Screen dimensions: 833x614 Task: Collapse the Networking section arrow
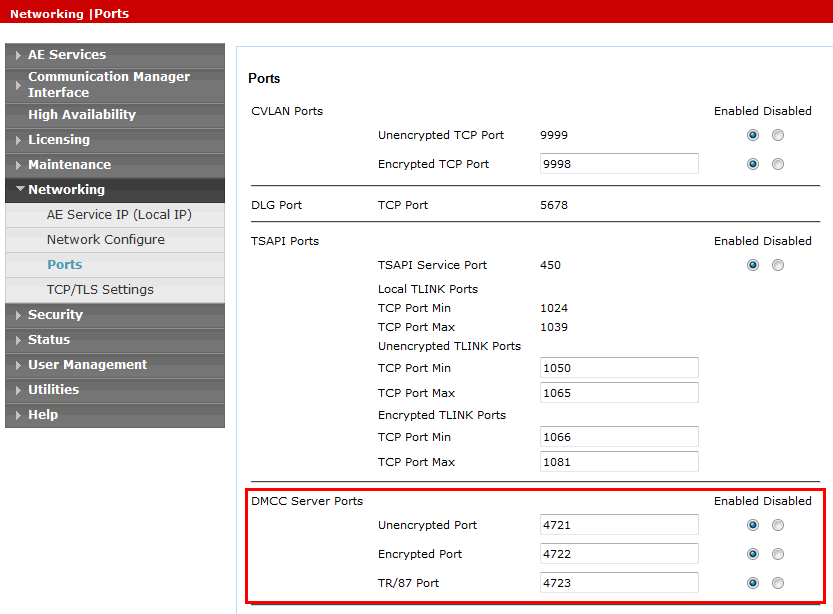[20, 189]
